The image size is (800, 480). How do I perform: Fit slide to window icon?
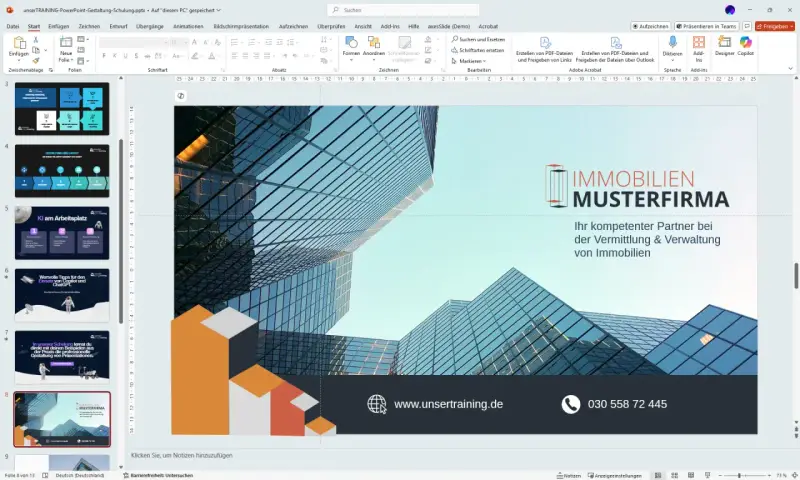click(x=794, y=475)
